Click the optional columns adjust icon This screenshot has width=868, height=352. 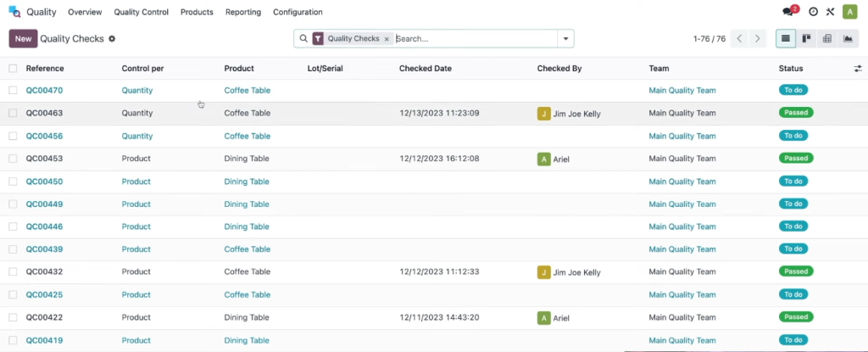click(858, 69)
